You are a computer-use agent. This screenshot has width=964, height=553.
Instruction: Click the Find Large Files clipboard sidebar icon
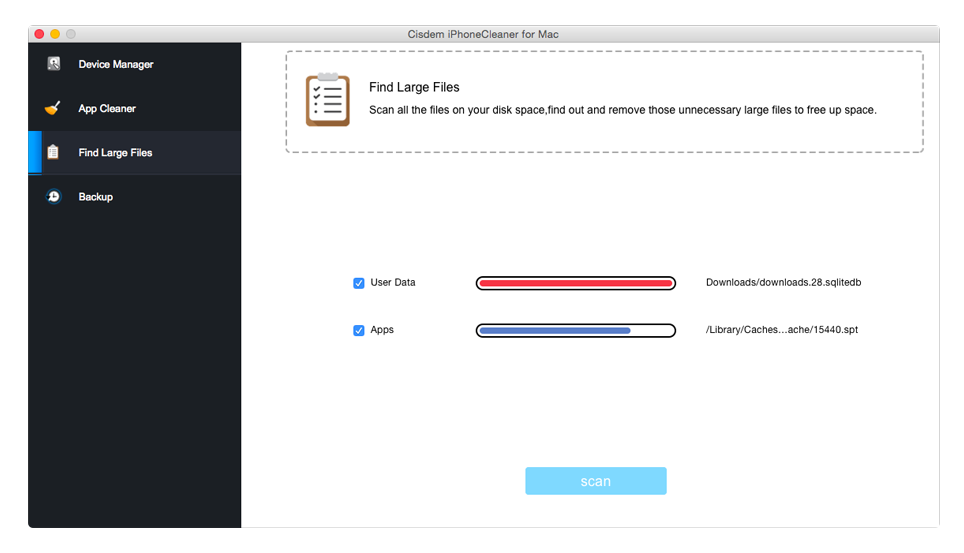click(x=53, y=152)
